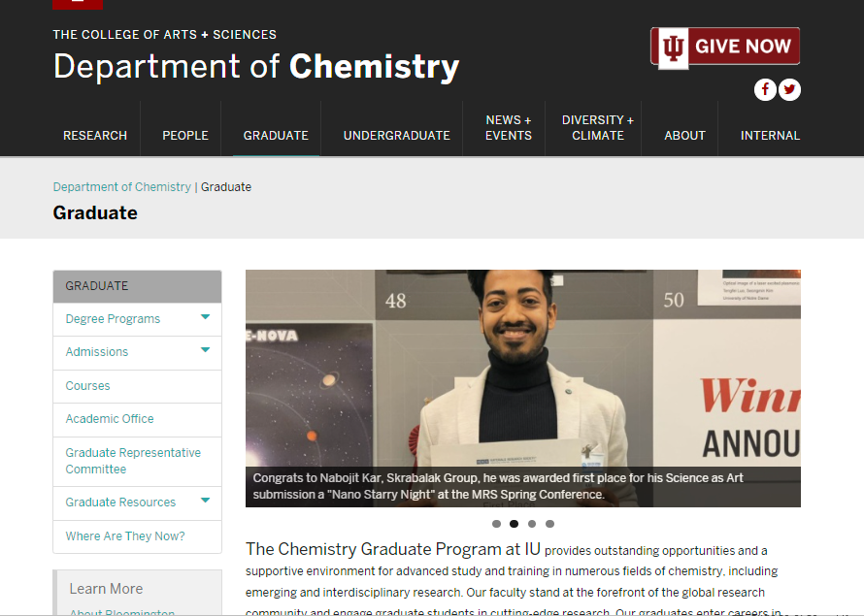
Task: Open the RESEARCH menu item
Action: pos(95,136)
